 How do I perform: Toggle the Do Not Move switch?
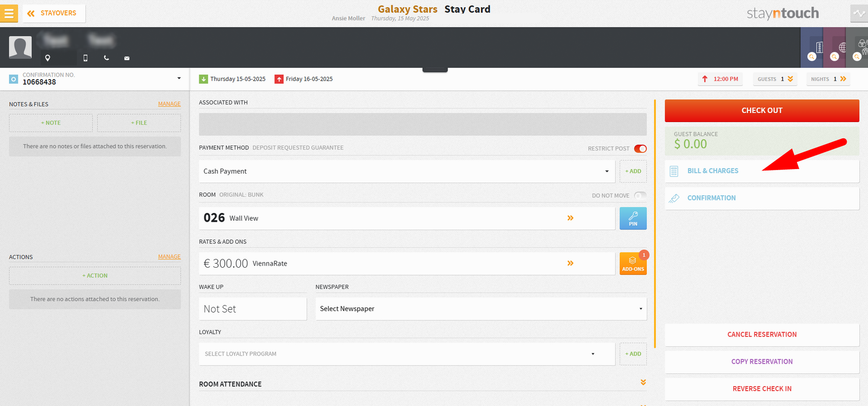click(x=640, y=196)
